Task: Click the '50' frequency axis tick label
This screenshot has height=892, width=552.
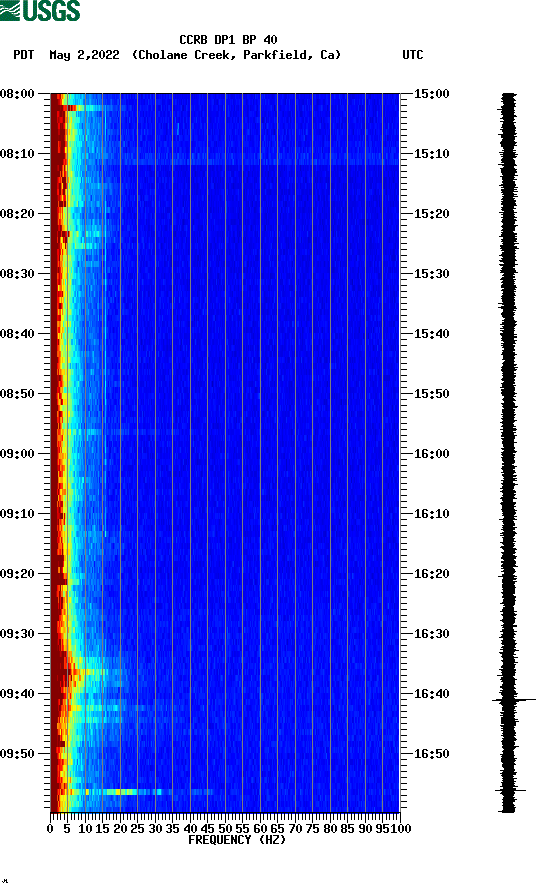Action: coord(225,829)
